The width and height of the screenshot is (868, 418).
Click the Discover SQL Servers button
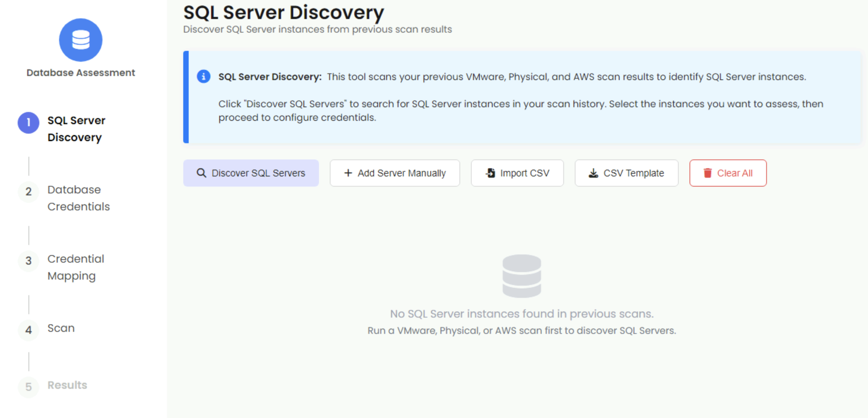click(251, 173)
